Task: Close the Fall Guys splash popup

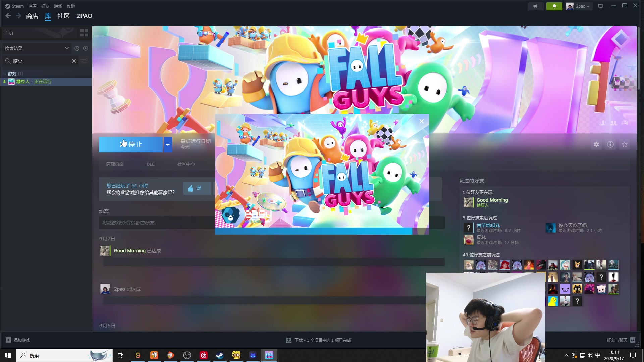Action: coord(422,121)
